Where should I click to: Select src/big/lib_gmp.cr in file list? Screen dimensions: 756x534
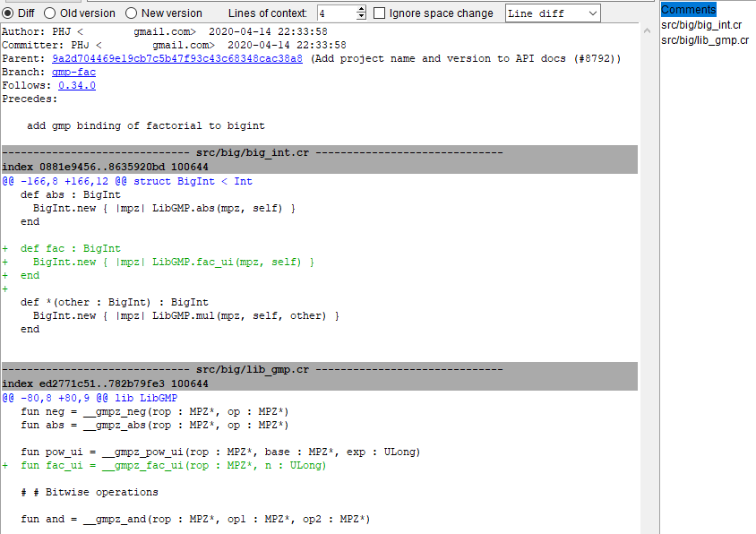click(x=705, y=40)
